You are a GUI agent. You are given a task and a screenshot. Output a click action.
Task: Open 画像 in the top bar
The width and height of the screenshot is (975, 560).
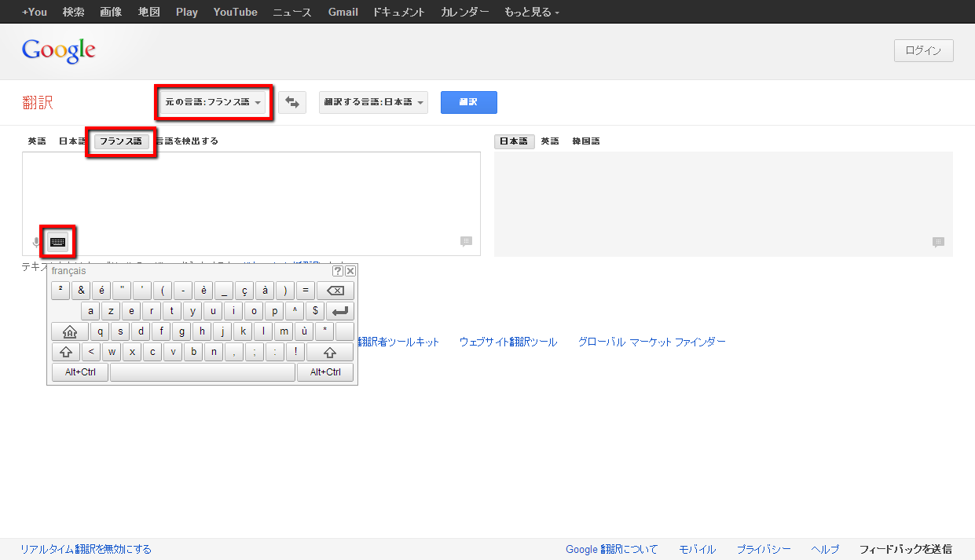[x=111, y=12]
